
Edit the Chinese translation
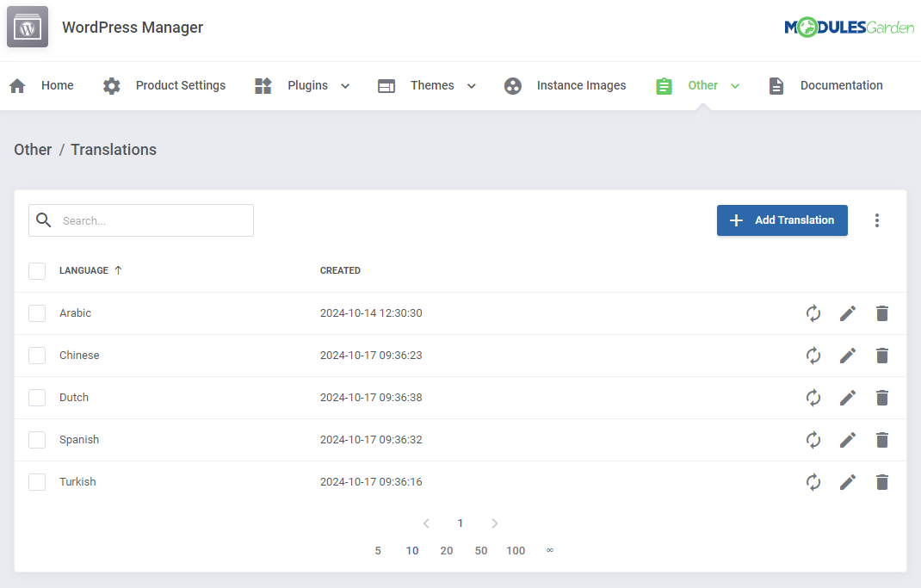coord(848,356)
